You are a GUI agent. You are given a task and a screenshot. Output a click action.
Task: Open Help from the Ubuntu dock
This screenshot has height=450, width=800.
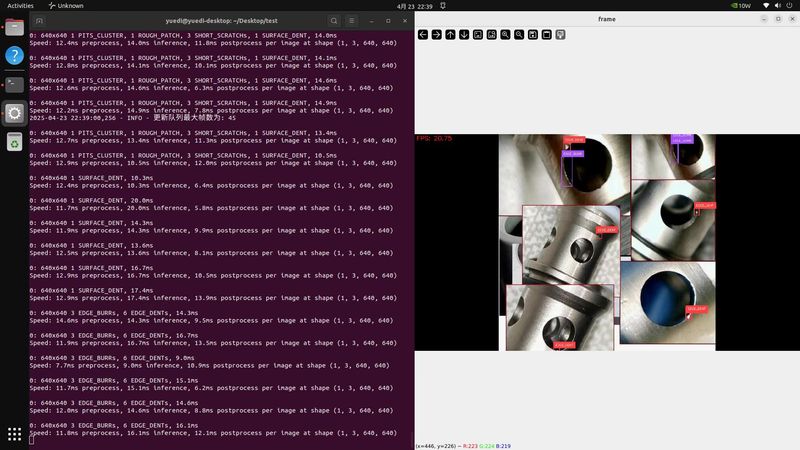(14, 55)
